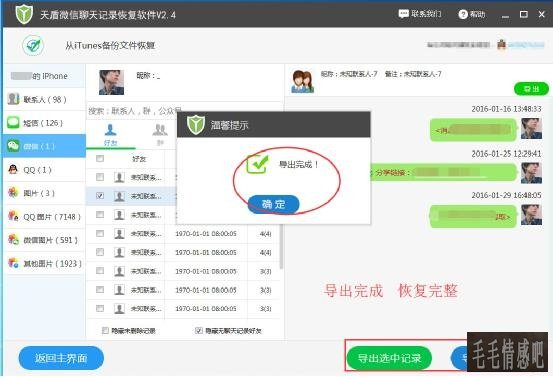The width and height of the screenshot is (553, 377).
Task: Click the 导出完成！ dialog message text
Action: (x=299, y=164)
